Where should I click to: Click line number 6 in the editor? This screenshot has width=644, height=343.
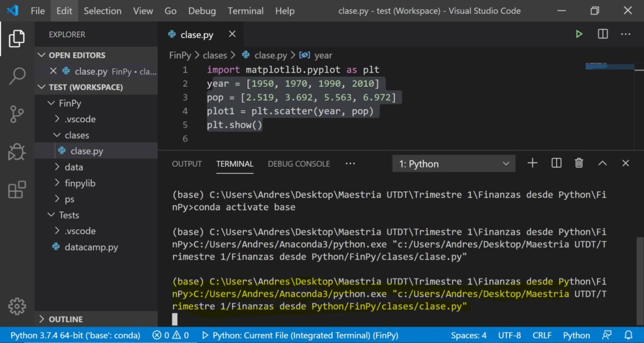185,138
